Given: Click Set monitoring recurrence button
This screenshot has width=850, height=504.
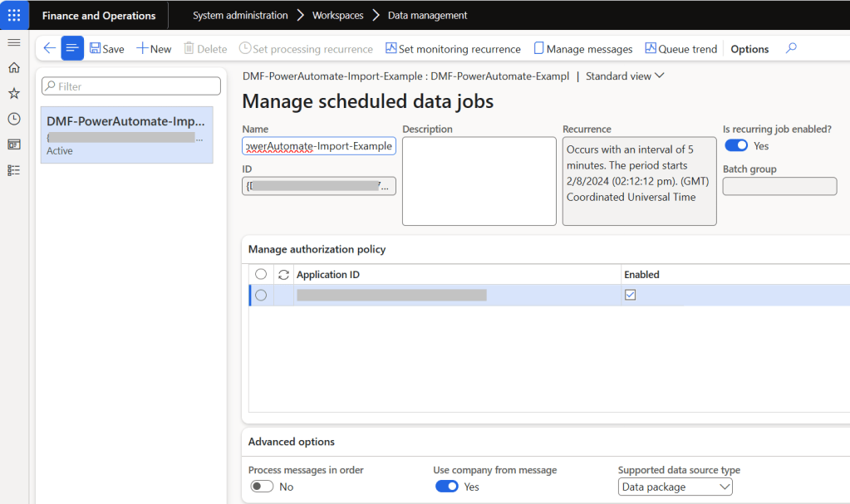Looking at the screenshot, I should click(453, 49).
